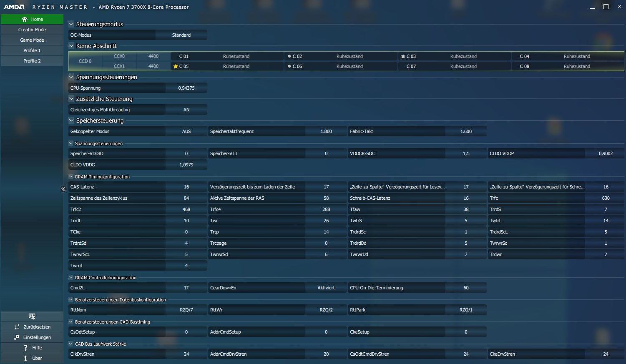Switch to Game Mode
Viewport: 626px width, 364px height.
32,40
